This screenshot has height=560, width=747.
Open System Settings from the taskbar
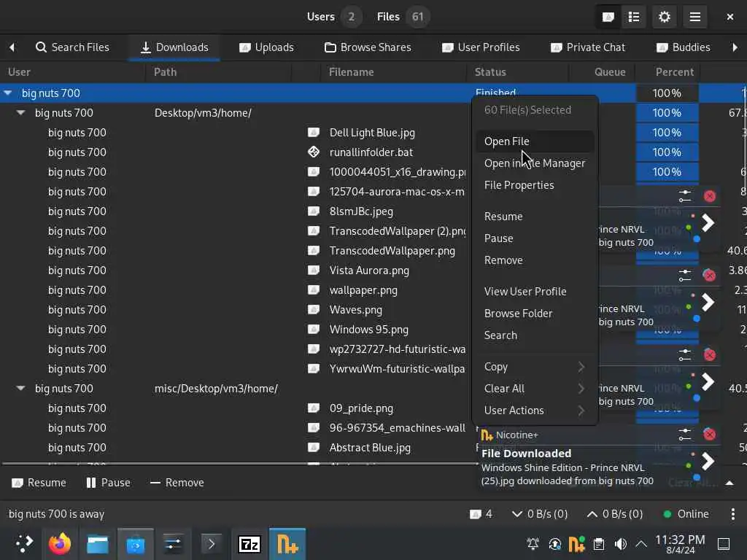[x=172, y=544]
